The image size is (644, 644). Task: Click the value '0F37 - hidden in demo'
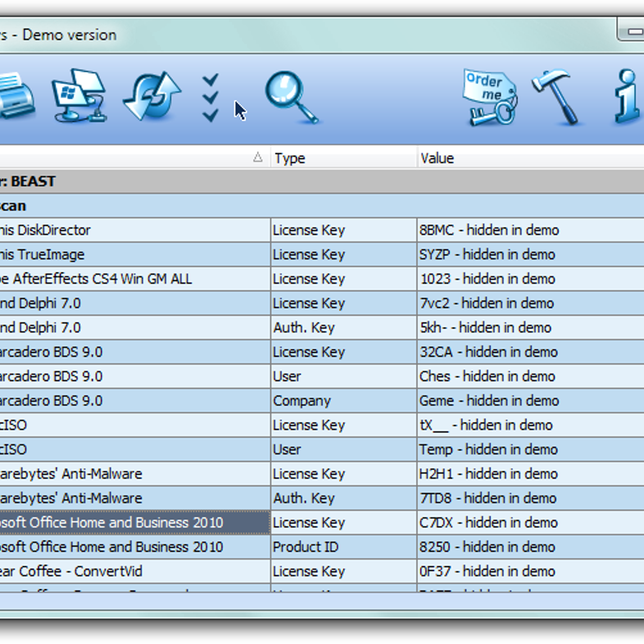point(487,572)
